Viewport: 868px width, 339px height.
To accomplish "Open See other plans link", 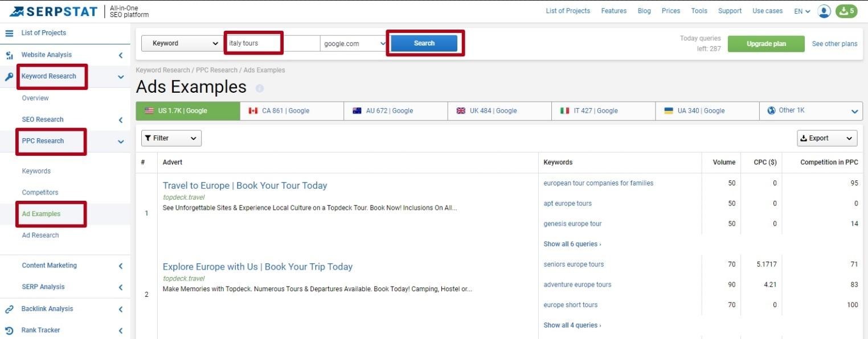I will coord(834,44).
